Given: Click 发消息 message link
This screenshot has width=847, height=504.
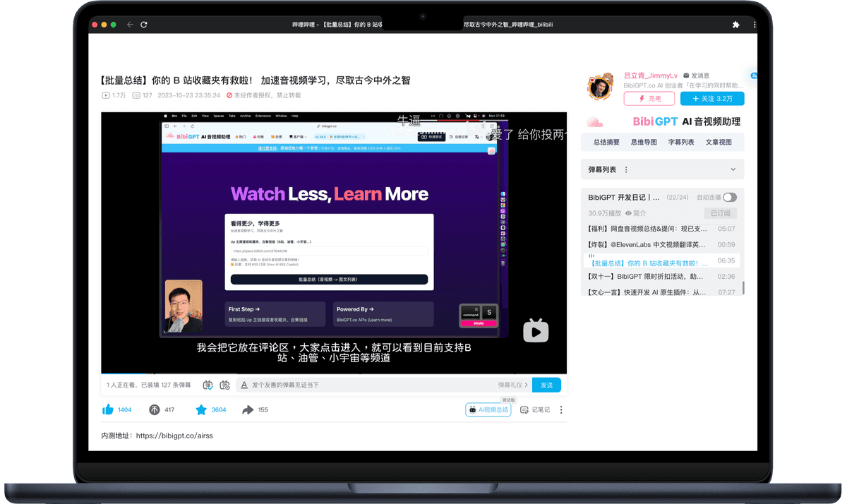Looking at the screenshot, I should [697, 76].
